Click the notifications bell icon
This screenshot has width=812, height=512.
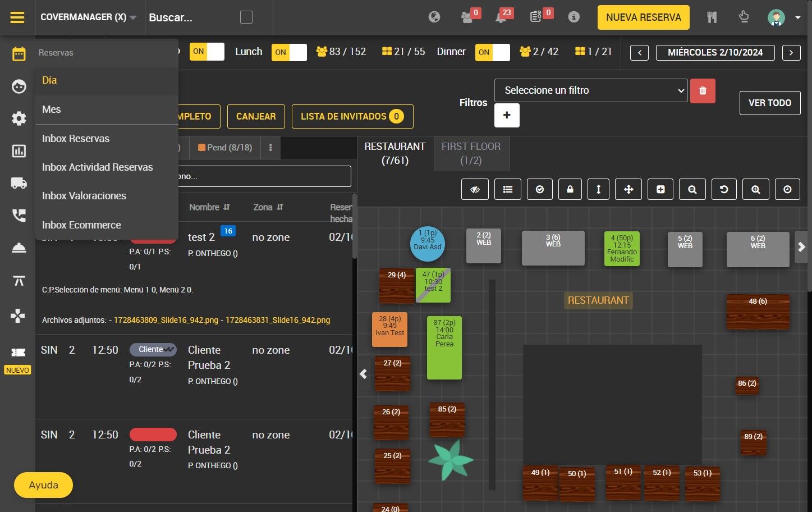click(x=501, y=17)
